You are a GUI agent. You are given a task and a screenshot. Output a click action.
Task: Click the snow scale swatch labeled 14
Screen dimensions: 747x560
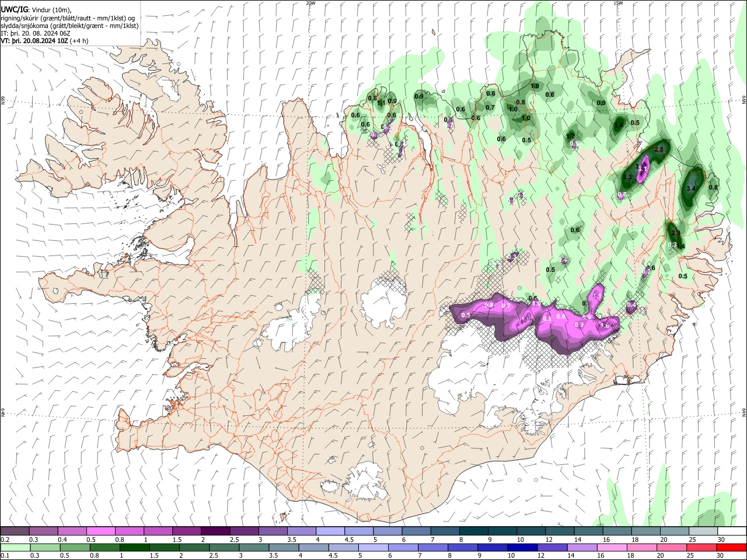[588, 531]
